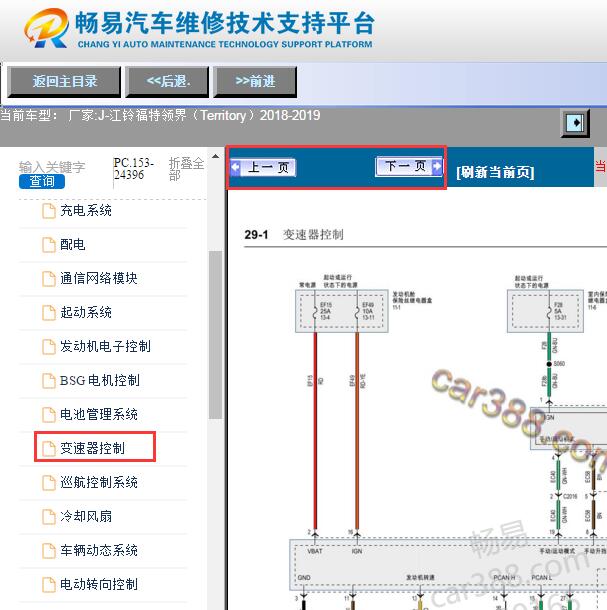This screenshot has height=610, width=607.
Task: Open the 配电 page icon
Action: (49, 245)
